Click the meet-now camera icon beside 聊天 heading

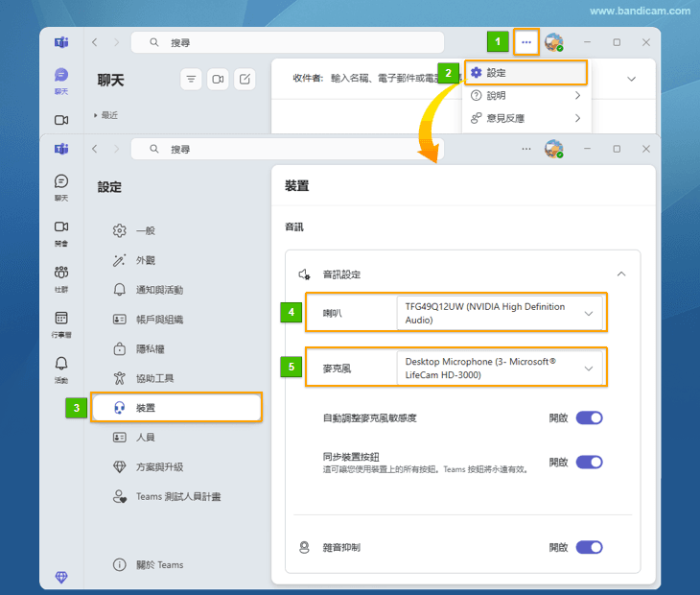click(x=218, y=80)
